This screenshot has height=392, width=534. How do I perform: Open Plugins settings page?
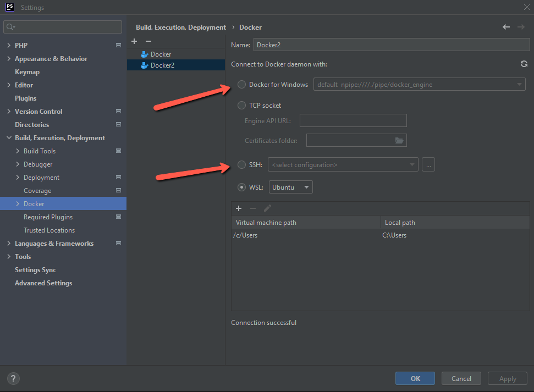[25, 98]
